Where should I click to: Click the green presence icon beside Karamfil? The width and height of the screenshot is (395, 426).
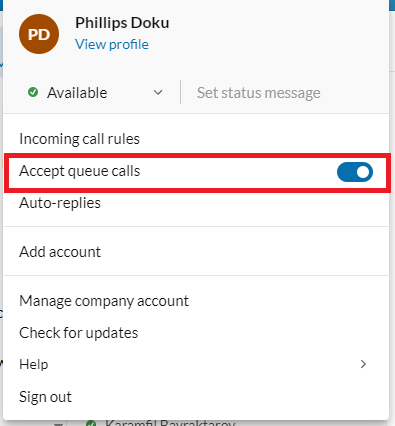pos(91,423)
